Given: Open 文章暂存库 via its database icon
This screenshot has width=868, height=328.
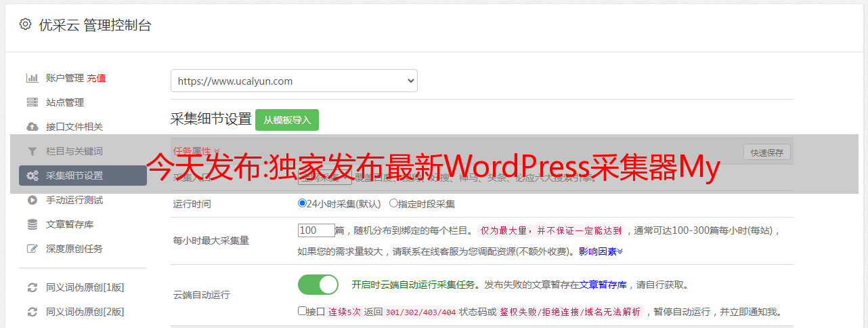Looking at the screenshot, I should point(32,224).
